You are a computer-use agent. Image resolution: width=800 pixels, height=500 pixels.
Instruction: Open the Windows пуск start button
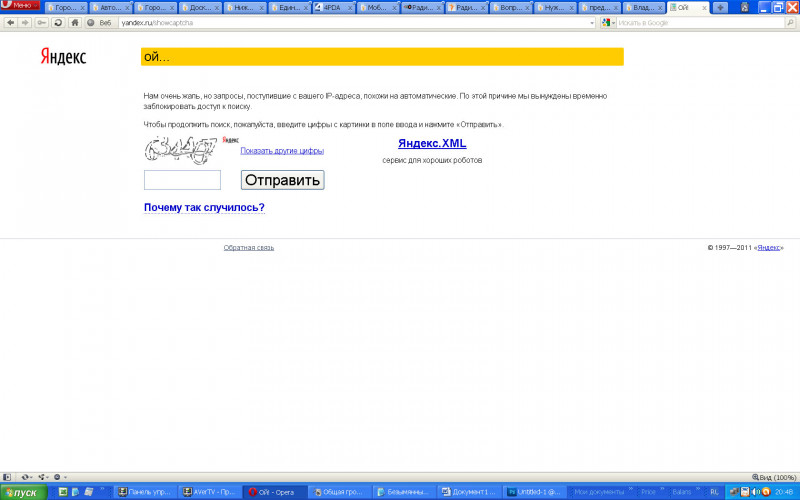pyautogui.click(x=23, y=492)
